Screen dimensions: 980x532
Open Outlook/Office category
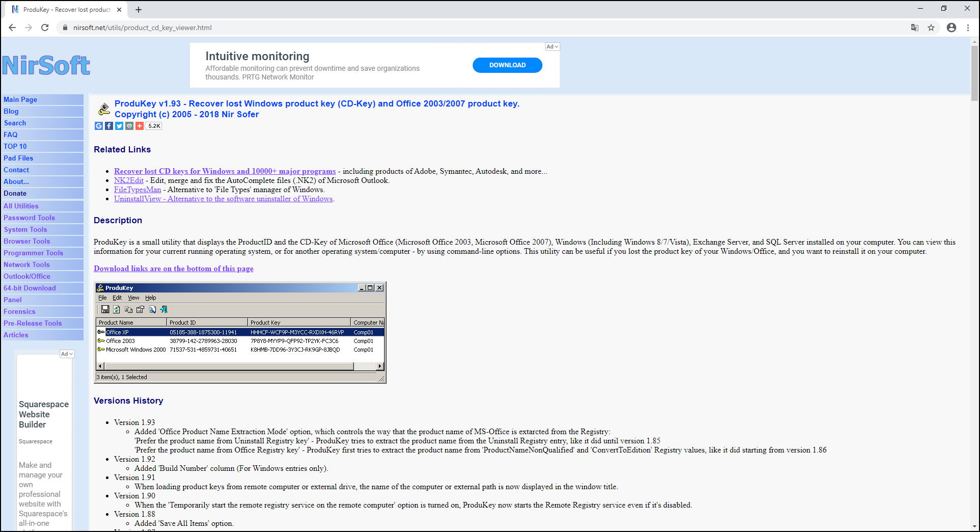(42, 276)
